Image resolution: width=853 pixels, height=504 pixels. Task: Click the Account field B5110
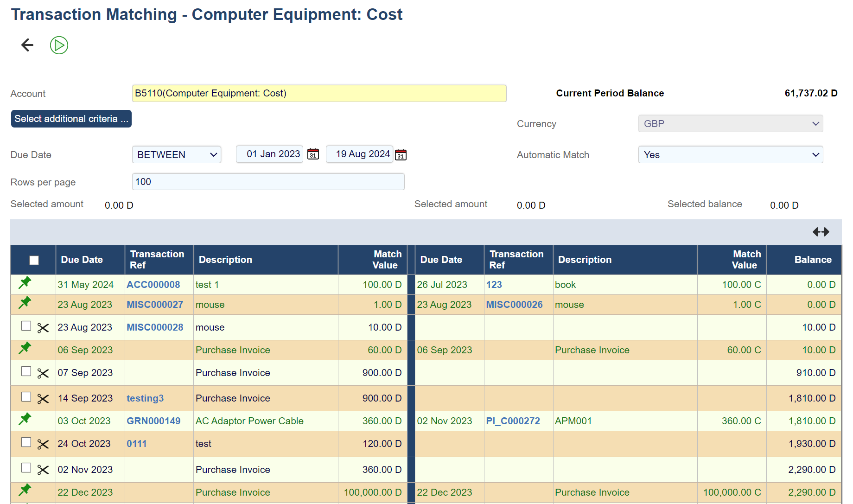point(319,93)
